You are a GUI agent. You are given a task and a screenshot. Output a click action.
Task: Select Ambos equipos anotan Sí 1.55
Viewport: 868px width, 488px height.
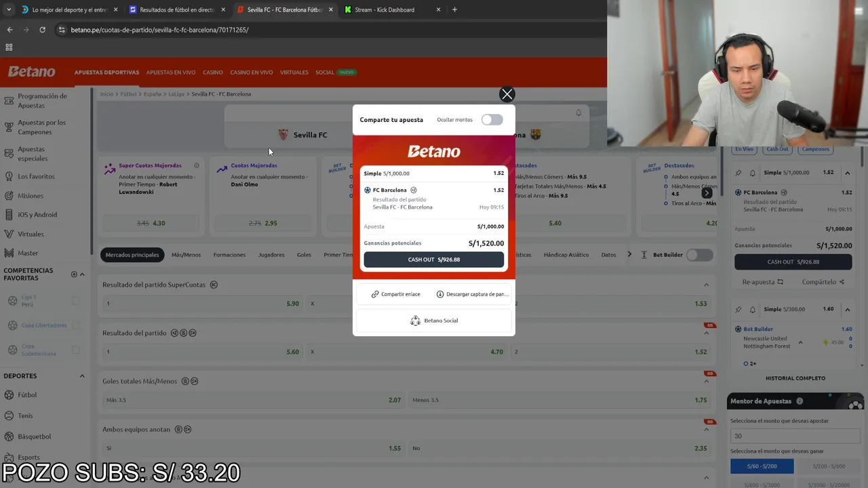tap(254, 448)
